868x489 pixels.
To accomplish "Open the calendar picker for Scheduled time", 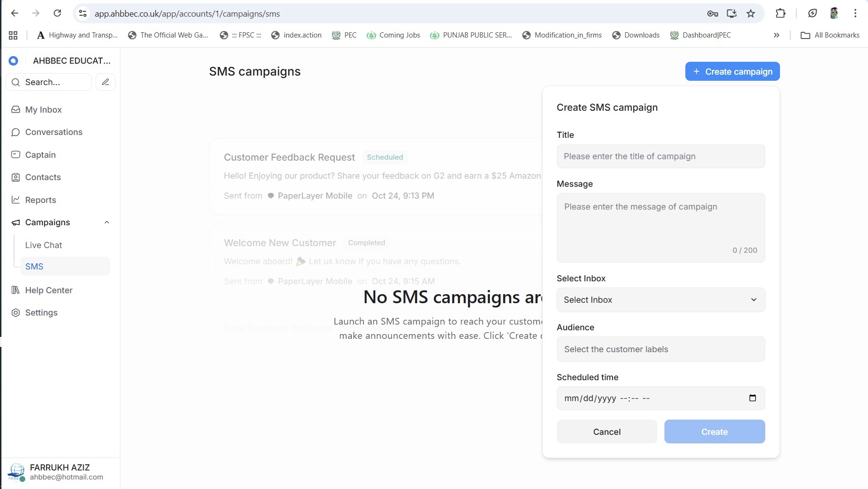I will point(752,398).
